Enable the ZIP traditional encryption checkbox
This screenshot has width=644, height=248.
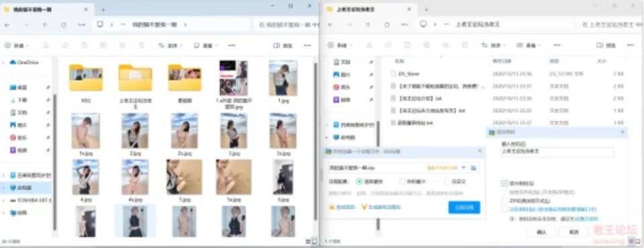504,201
